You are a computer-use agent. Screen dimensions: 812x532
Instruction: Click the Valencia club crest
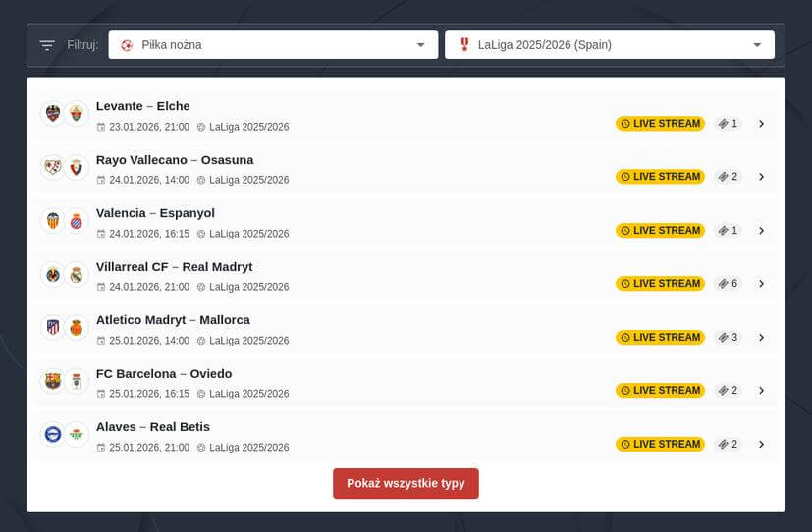coord(53,220)
